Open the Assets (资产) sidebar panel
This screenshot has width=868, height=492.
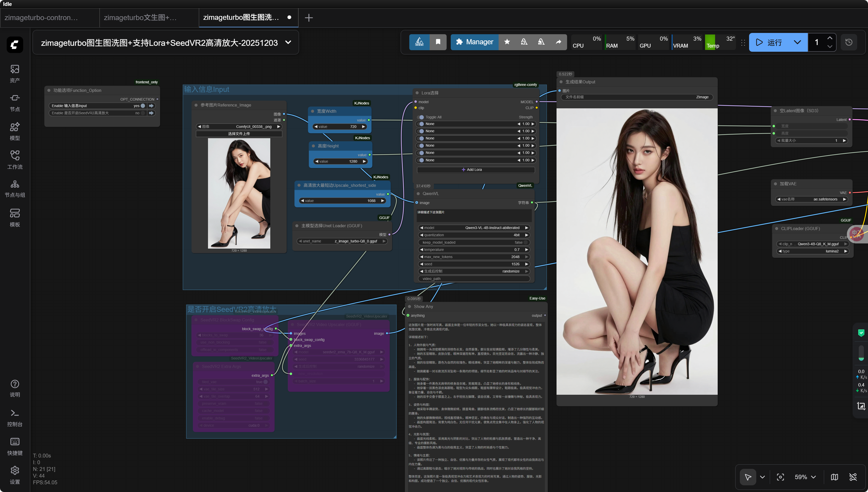pos(14,73)
